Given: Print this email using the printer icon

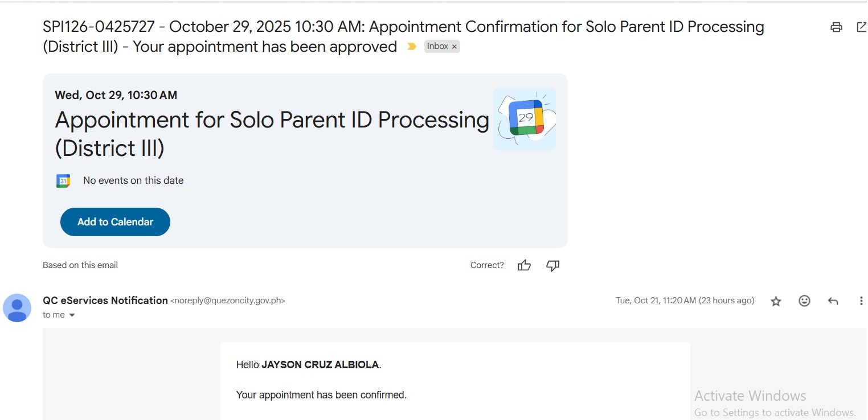Looking at the screenshot, I should [836, 27].
